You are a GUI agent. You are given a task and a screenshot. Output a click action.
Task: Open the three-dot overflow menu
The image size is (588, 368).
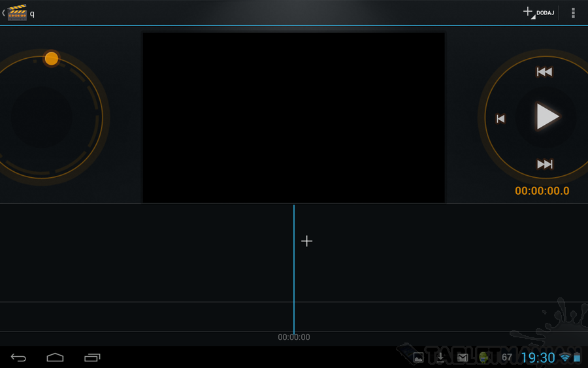(x=573, y=12)
